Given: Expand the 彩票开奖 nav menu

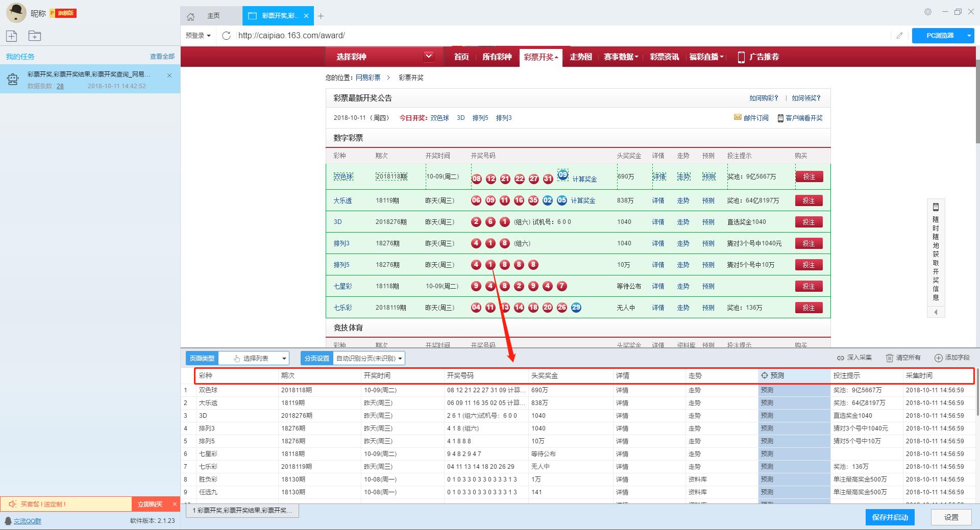Looking at the screenshot, I should (541, 57).
